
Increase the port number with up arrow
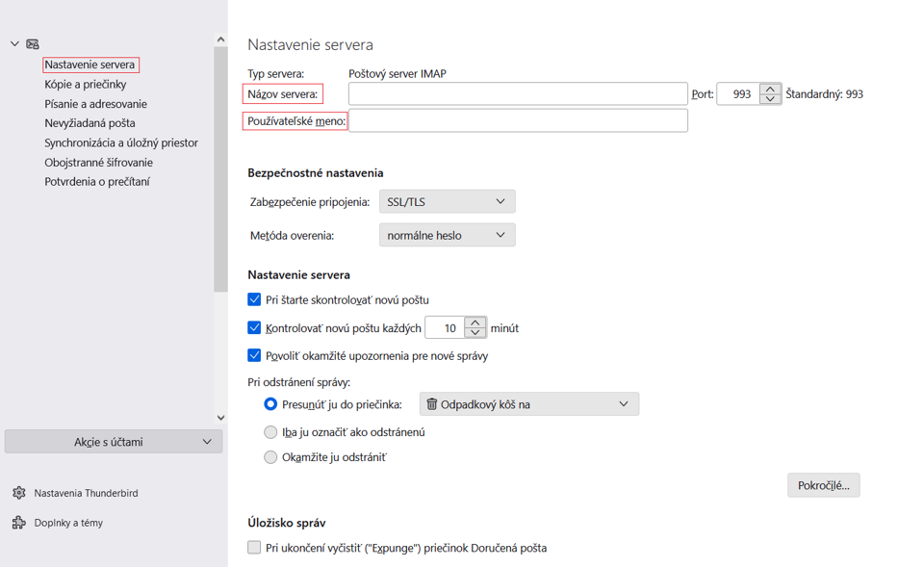(770, 89)
